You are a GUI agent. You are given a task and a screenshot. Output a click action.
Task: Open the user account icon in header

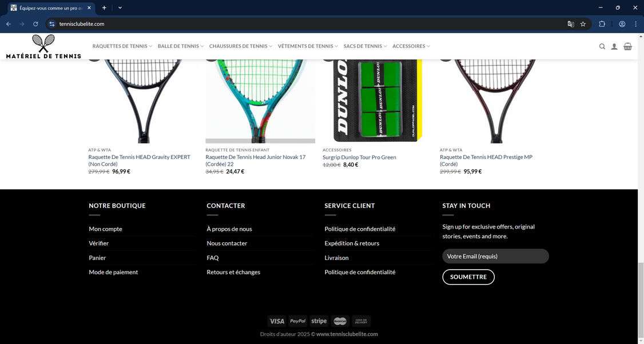tap(614, 46)
